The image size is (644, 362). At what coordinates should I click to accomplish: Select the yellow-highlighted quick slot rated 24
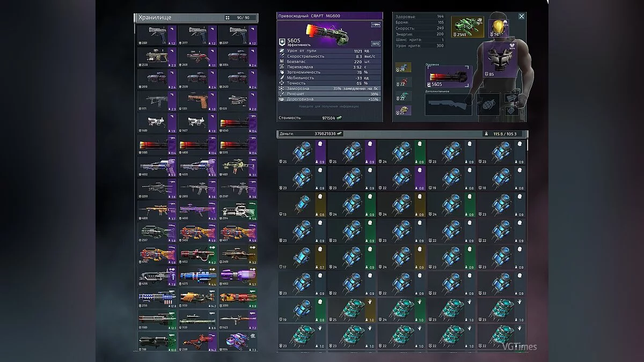(x=403, y=68)
